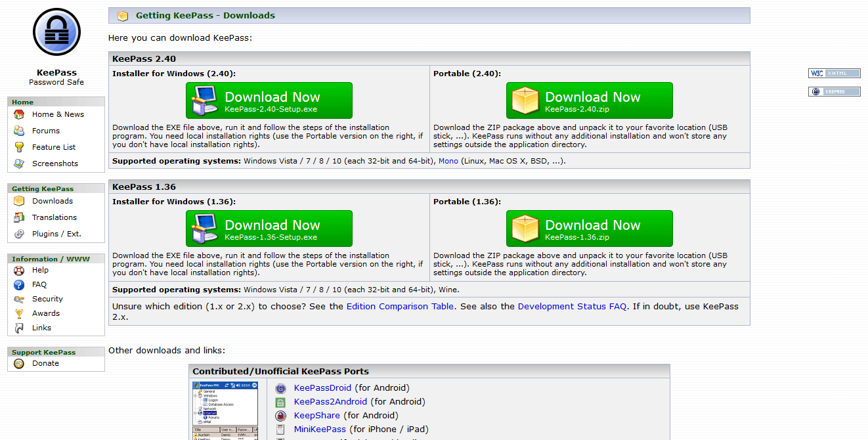
Task: Open the MiniKeePass link
Action: pos(320,429)
